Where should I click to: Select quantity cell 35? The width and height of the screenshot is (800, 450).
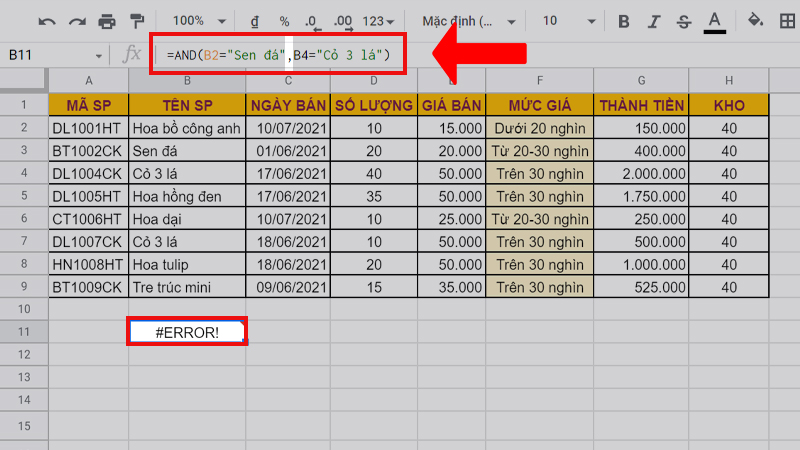click(x=374, y=196)
